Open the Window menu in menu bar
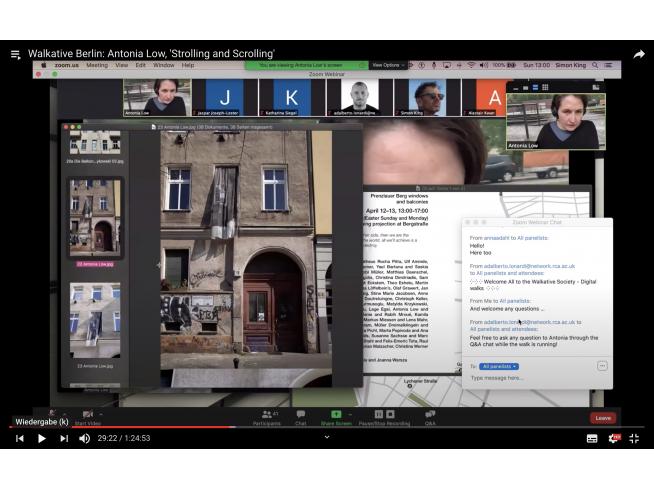 pos(164,65)
